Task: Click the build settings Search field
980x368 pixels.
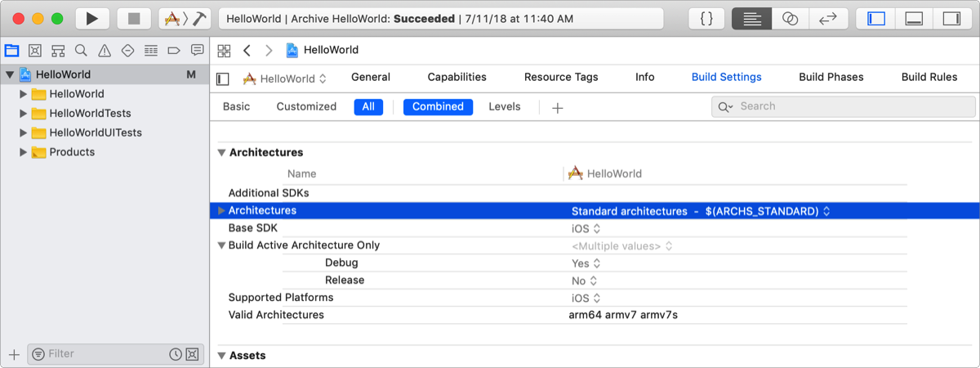Action: [x=825, y=107]
